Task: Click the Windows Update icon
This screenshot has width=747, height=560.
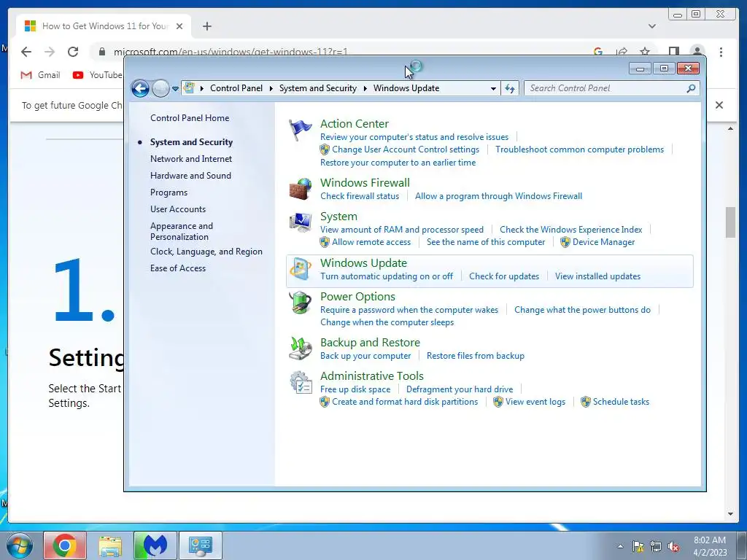Action: click(x=300, y=270)
